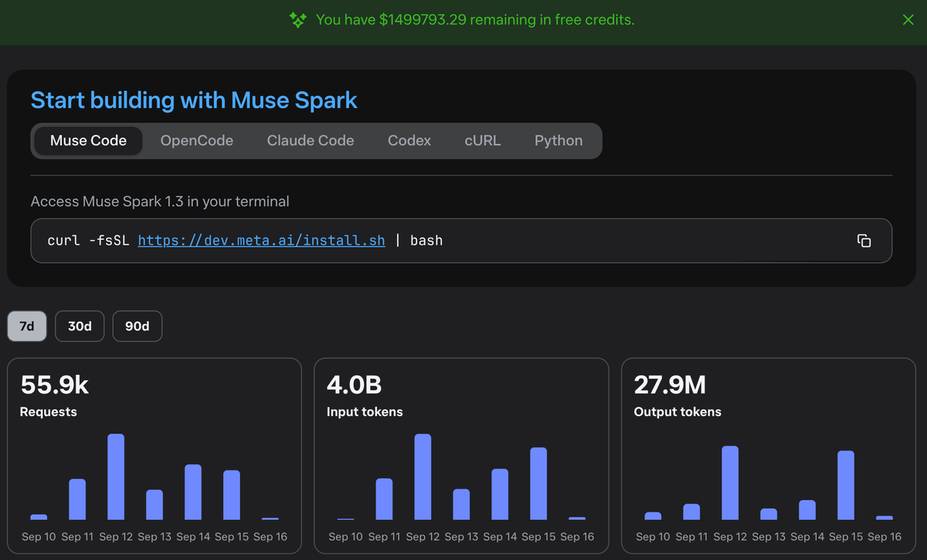Click the Sep 13 bar in Requests chart
927x560 pixels.
pyautogui.click(x=154, y=505)
